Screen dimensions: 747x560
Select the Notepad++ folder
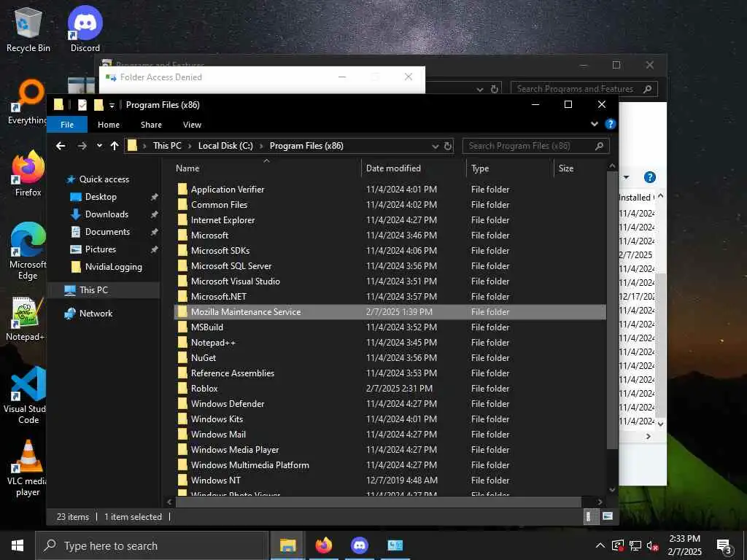point(390,343)
